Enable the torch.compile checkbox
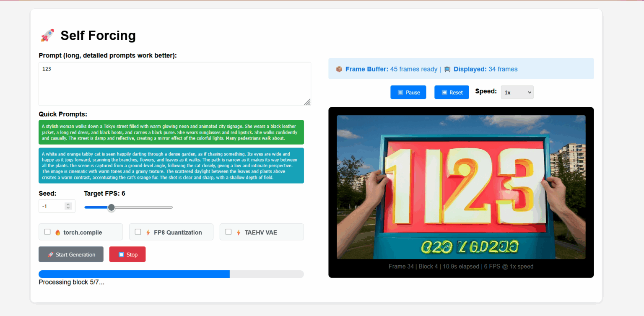This screenshot has width=644, height=316. tap(47, 232)
